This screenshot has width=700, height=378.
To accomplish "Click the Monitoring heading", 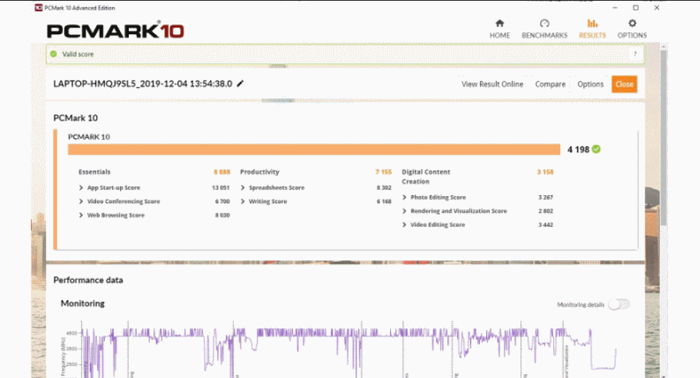I will 83,303.
